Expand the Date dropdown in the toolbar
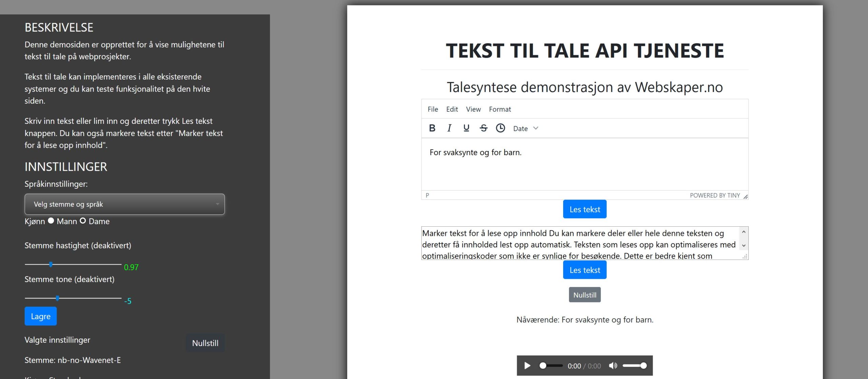 click(x=525, y=128)
